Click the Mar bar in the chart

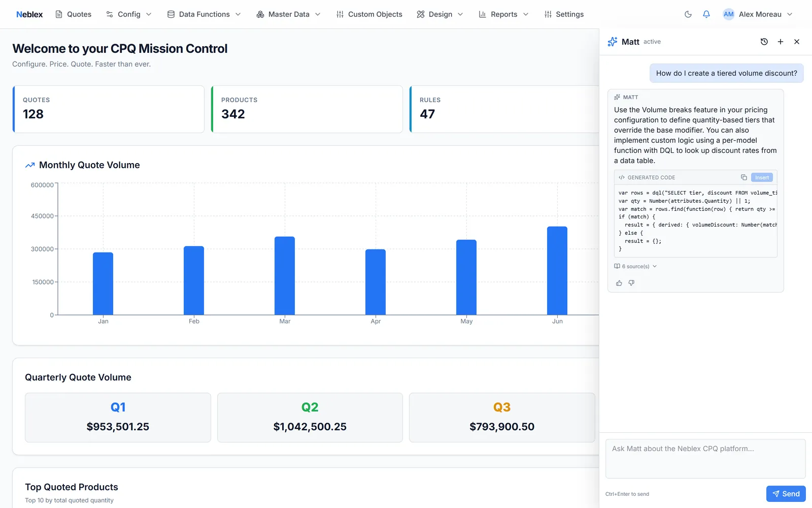point(285,276)
